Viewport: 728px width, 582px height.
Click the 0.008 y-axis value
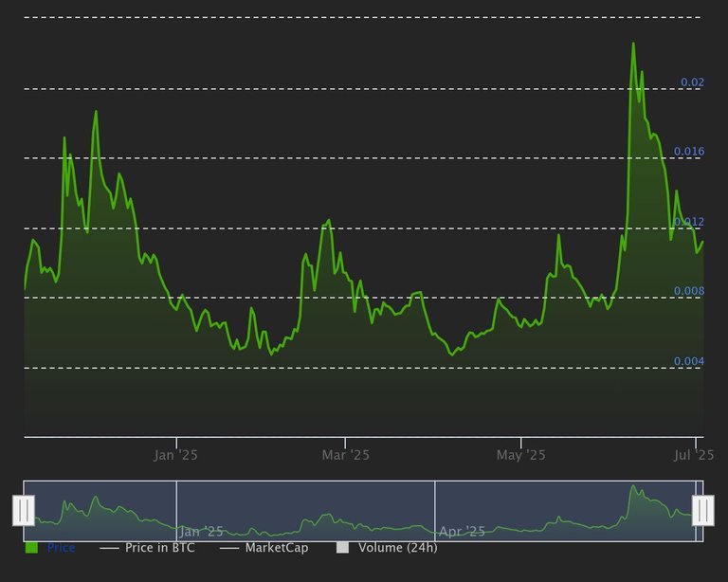click(x=689, y=291)
